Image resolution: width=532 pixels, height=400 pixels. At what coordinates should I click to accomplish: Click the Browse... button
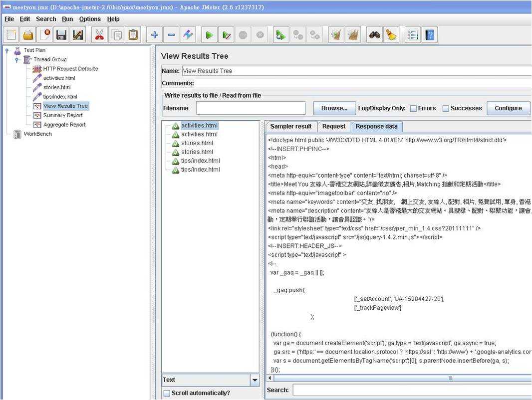[334, 108]
